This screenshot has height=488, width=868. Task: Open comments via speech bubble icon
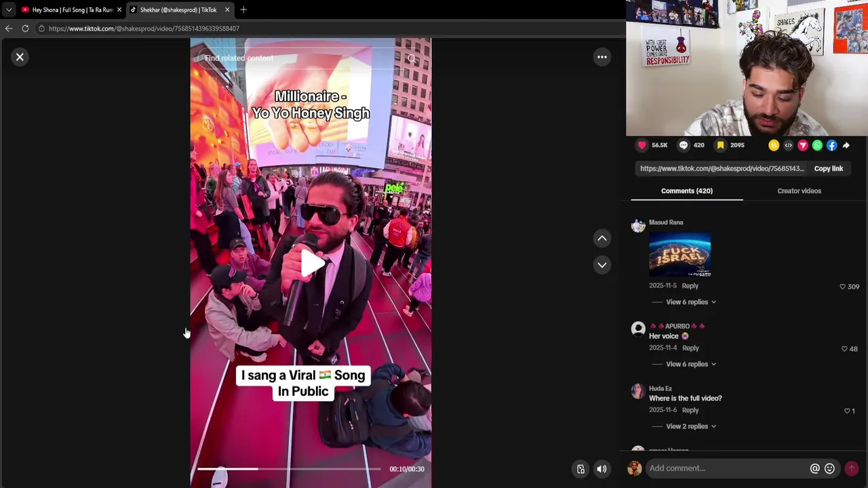coord(684,145)
